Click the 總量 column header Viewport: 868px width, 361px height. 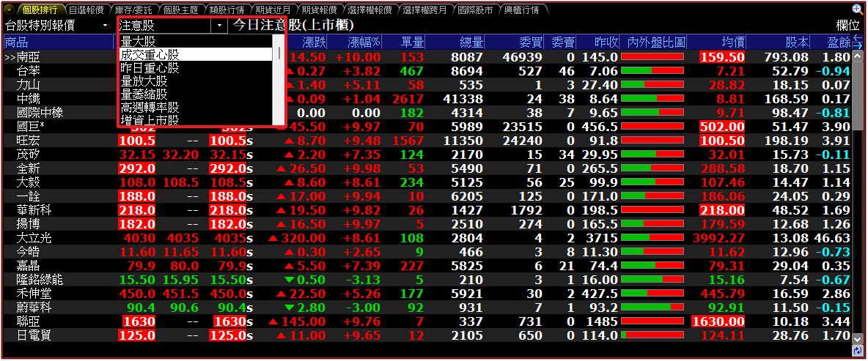pyautogui.click(x=471, y=42)
